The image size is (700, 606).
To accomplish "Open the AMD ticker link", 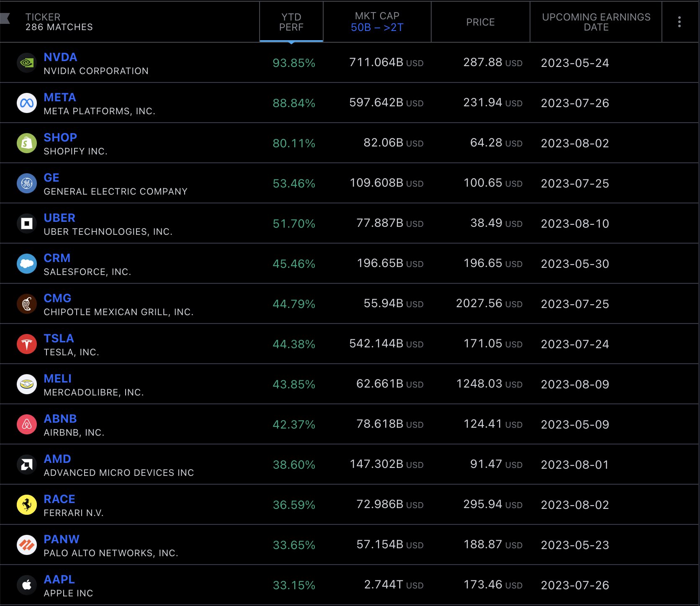I will click(x=57, y=459).
